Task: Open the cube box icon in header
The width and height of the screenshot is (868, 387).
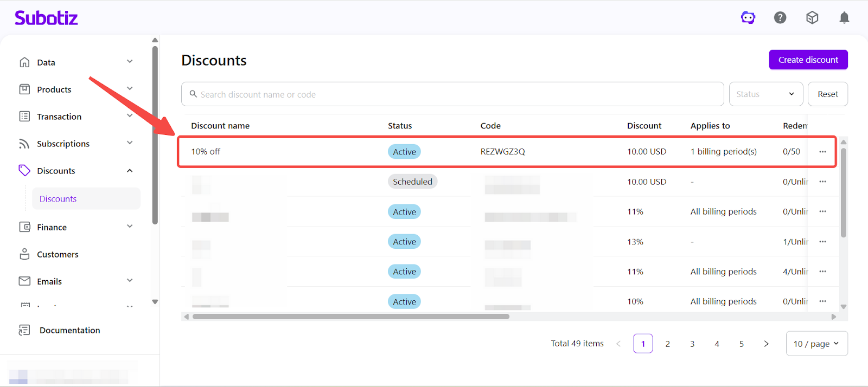Action: (x=812, y=18)
